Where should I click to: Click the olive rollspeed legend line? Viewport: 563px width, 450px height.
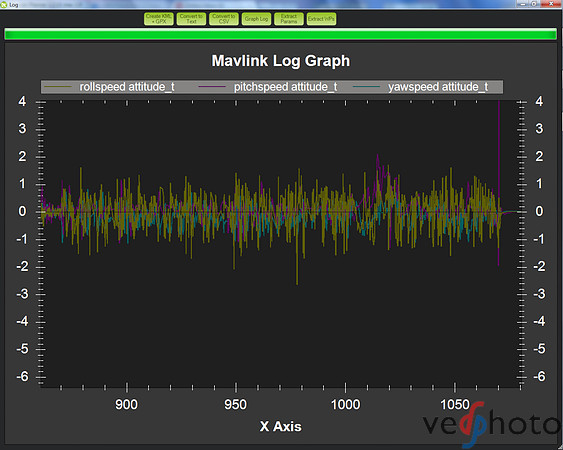(x=58, y=87)
